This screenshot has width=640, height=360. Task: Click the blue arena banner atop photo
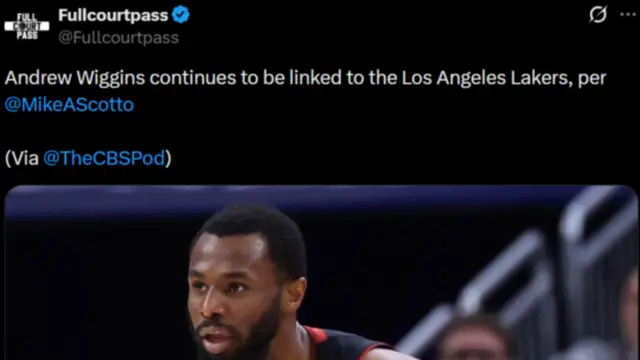(x=286, y=202)
